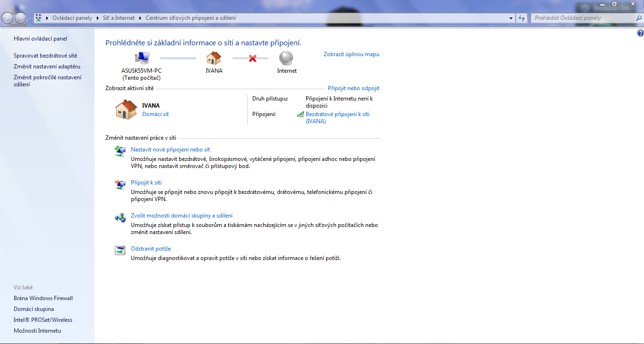The height and width of the screenshot is (344, 644).
Task: Click the ASUSK55VM-PC computer name label
Action: tap(142, 71)
